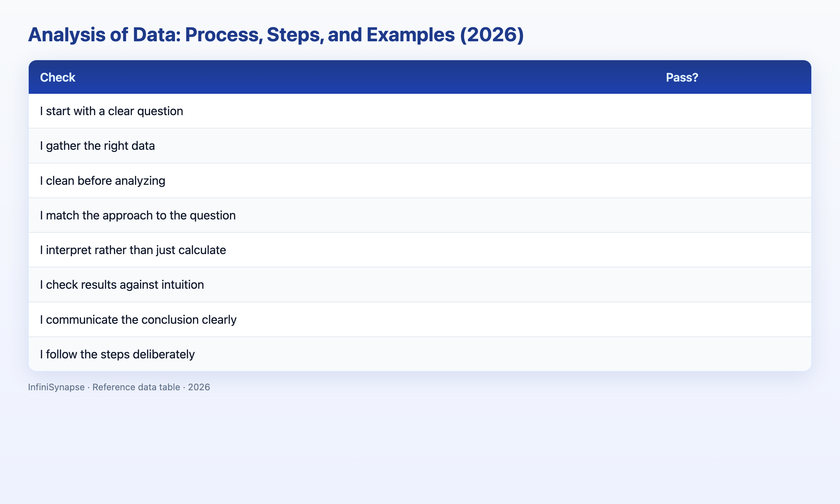Click the InfiniSynapse footer text

[119, 387]
